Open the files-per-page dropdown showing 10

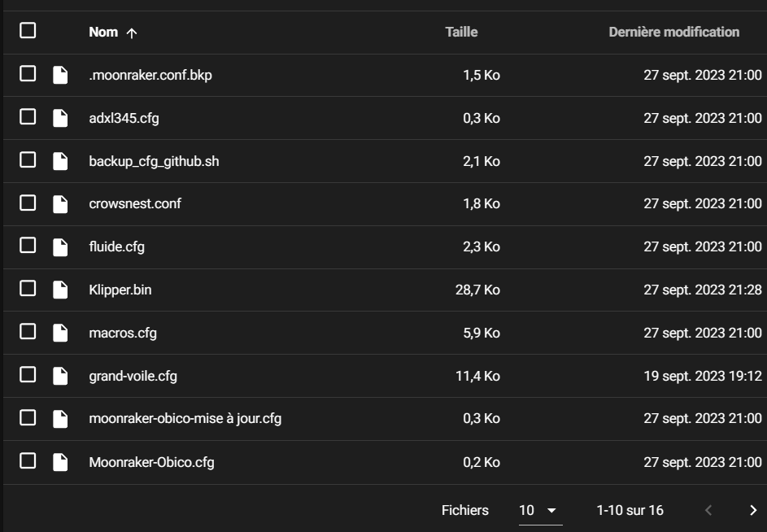point(540,511)
